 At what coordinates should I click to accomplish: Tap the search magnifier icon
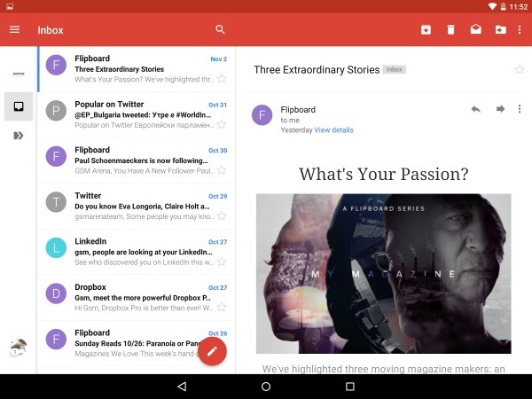[220, 29]
